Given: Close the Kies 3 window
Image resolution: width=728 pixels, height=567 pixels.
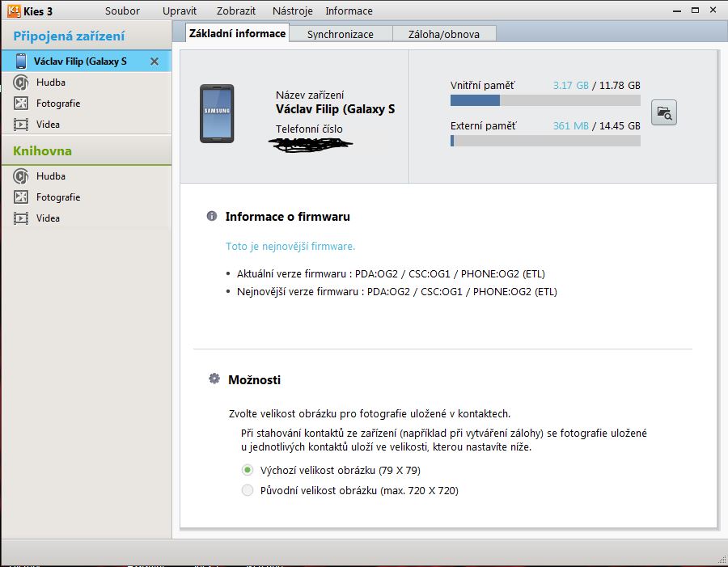Looking at the screenshot, I should pyautogui.click(x=713, y=10).
